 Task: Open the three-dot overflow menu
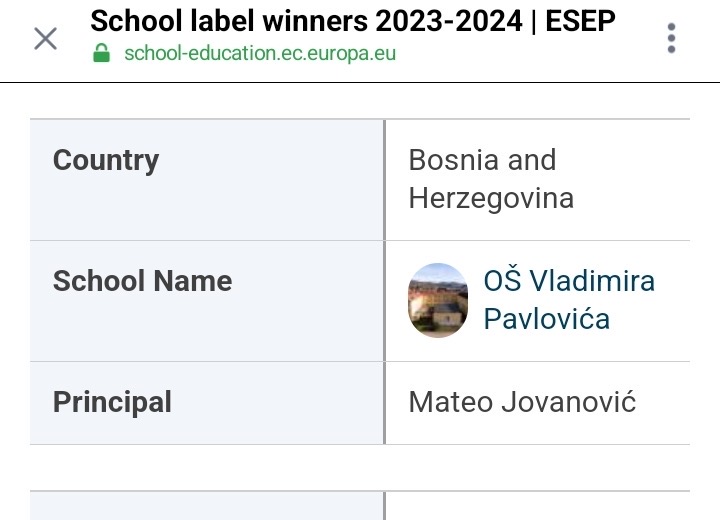[x=671, y=38]
